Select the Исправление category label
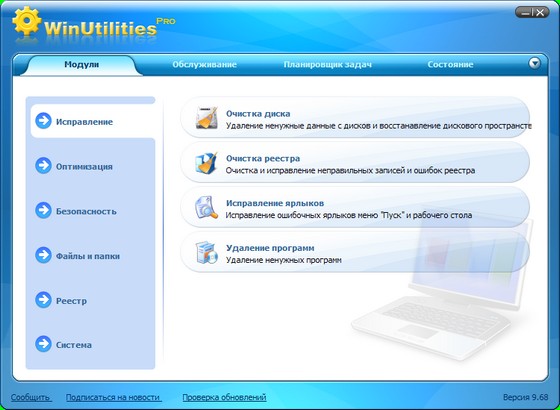 pyautogui.click(x=84, y=122)
